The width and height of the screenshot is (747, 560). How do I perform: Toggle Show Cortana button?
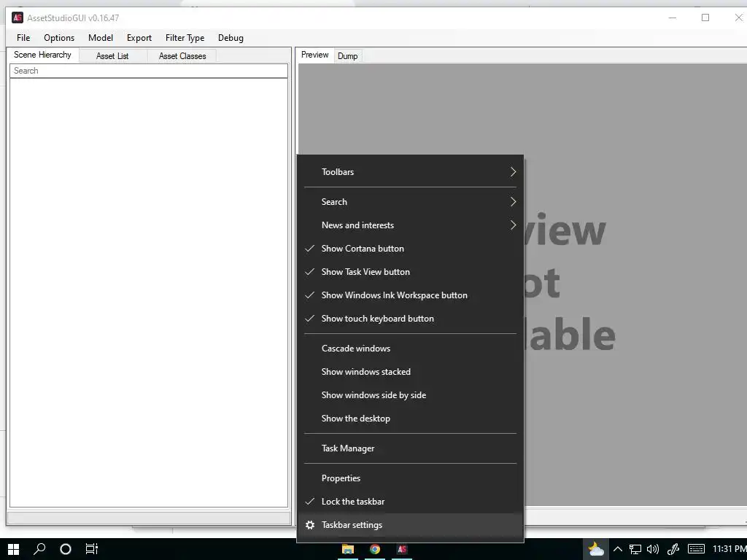(410, 249)
